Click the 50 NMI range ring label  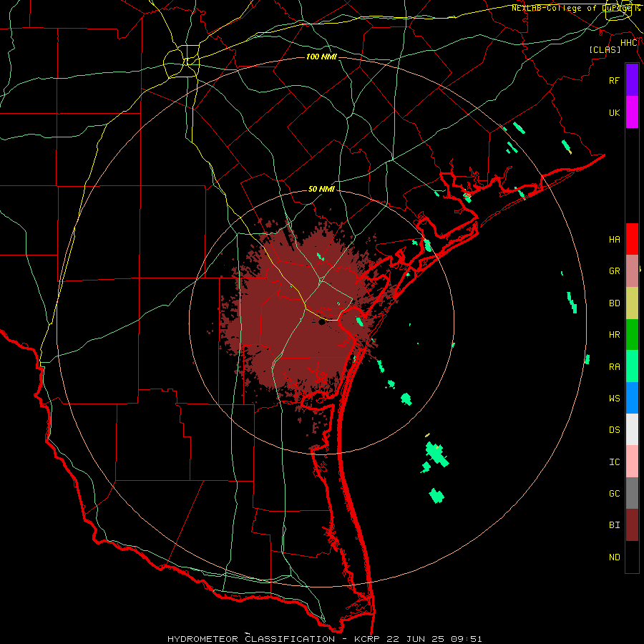[x=321, y=189]
